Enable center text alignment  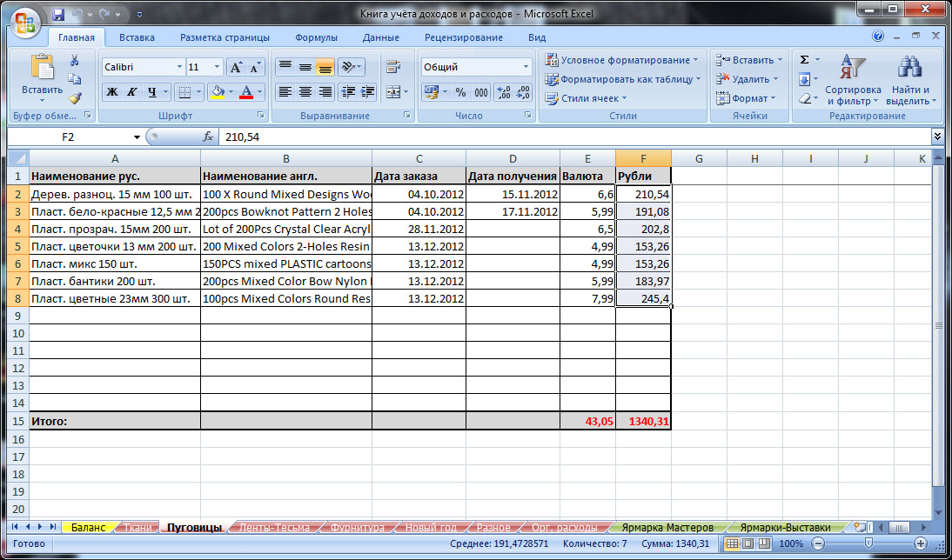click(305, 92)
